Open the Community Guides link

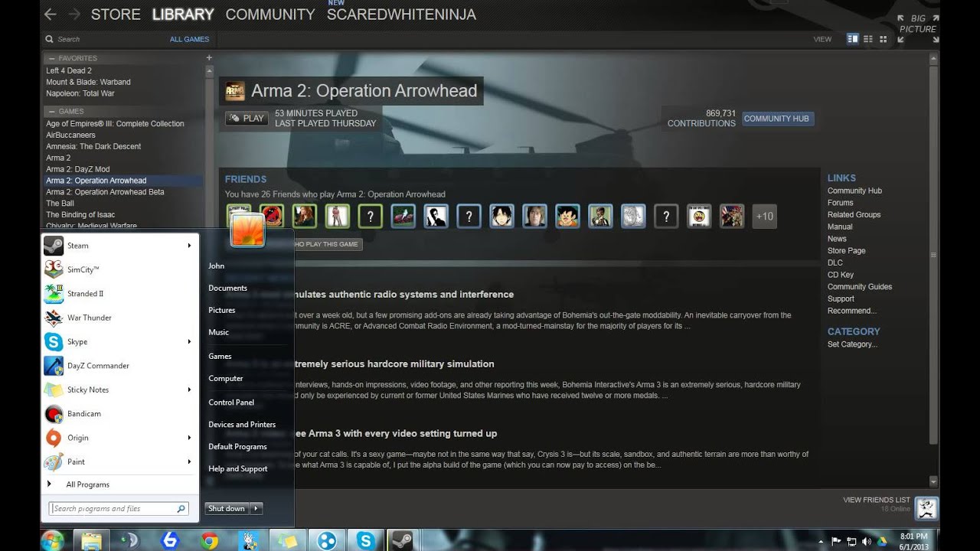(859, 287)
